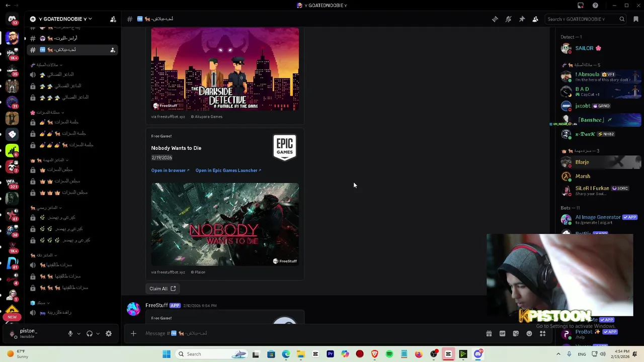Open Premiere Pro from the taskbar
The width and height of the screenshot is (644, 362).
tap(330, 354)
